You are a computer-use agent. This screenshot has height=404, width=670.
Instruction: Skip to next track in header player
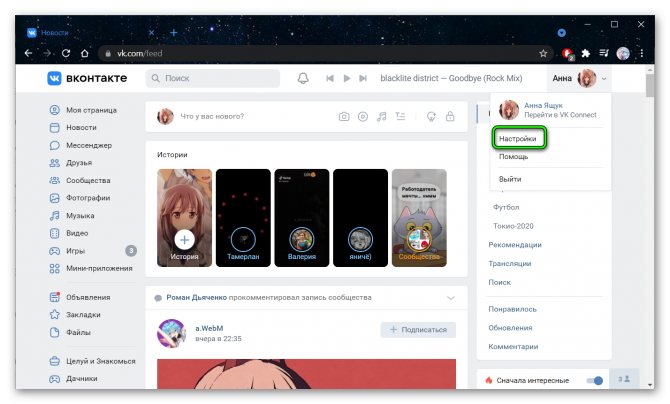click(x=363, y=78)
